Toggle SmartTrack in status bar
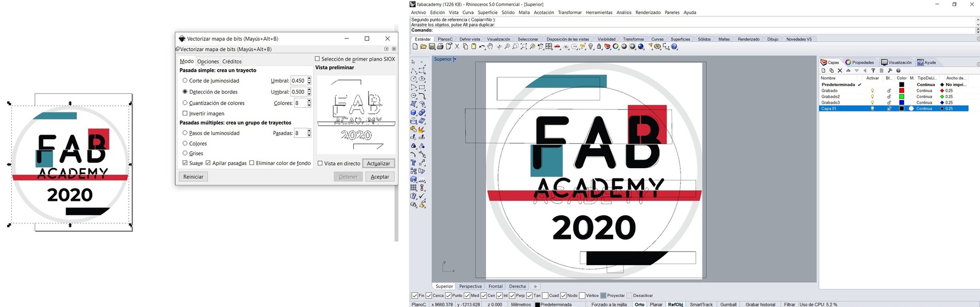 (701, 304)
